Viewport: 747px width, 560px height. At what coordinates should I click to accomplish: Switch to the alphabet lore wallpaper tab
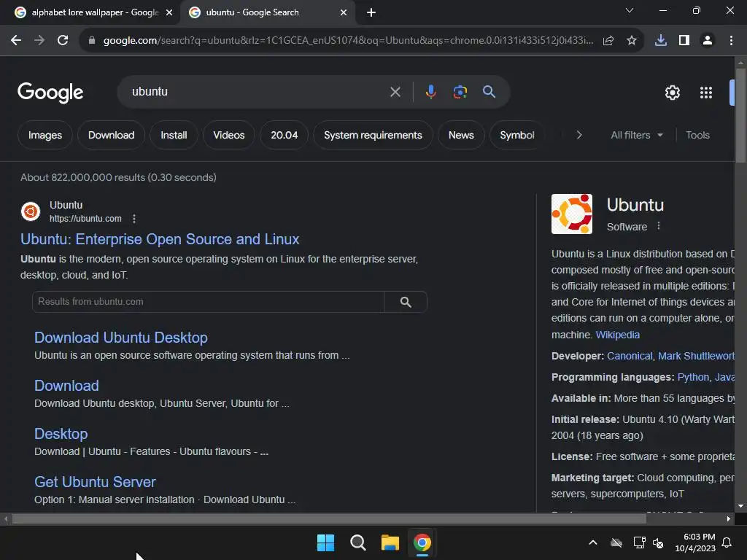tap(93, 12)
